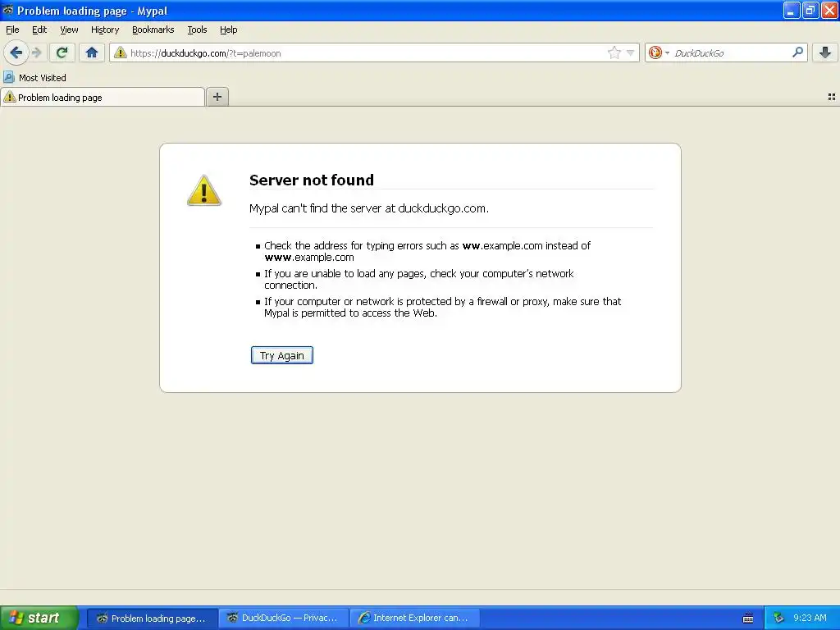
Task: Open the Bookmarks menu
Action: pos(153,30)
